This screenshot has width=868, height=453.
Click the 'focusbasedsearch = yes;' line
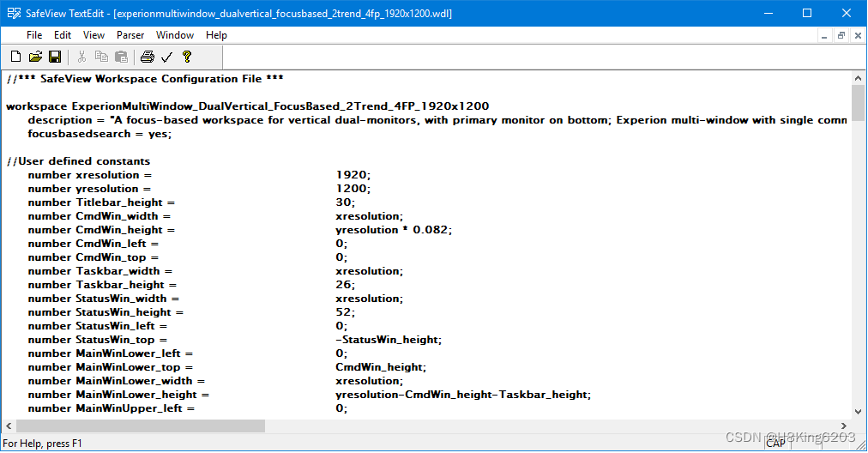point(99,134)
